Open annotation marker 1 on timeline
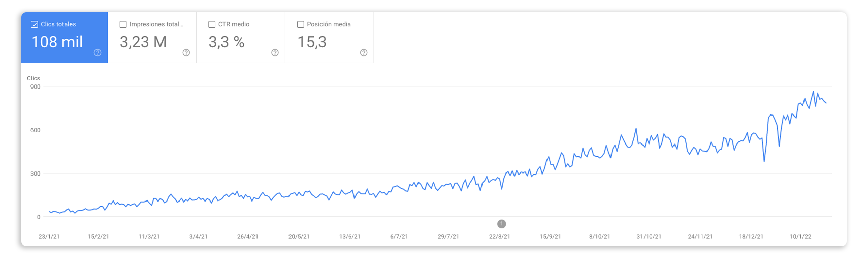The height and width of the screenshot is (259, 868). pyautogui.click(x=501, y=224)
